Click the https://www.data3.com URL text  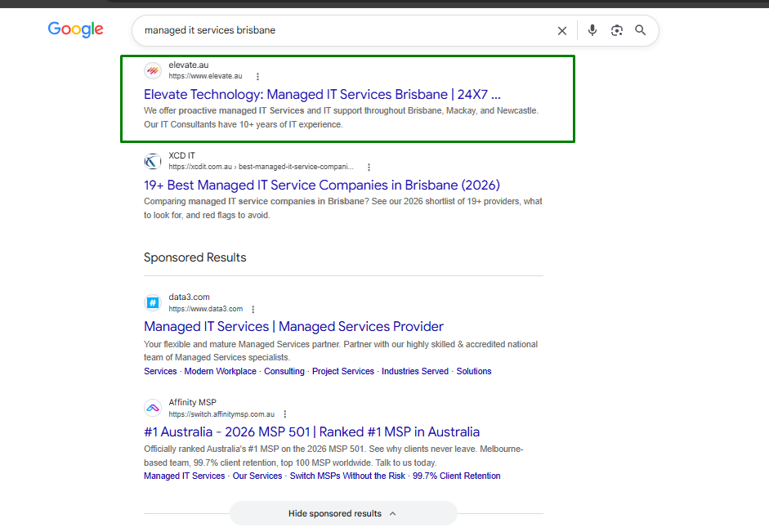205,309
